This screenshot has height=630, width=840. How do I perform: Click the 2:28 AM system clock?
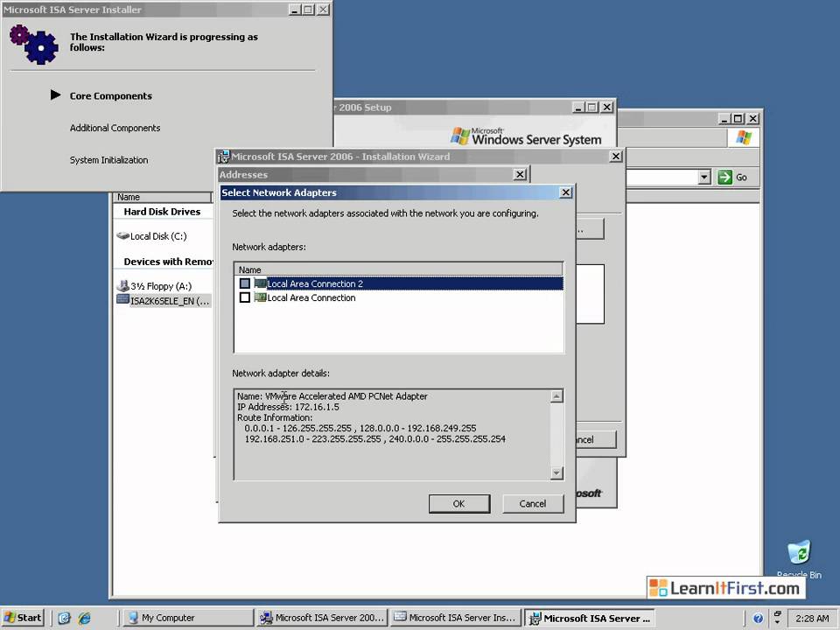(x=812, y=619)
